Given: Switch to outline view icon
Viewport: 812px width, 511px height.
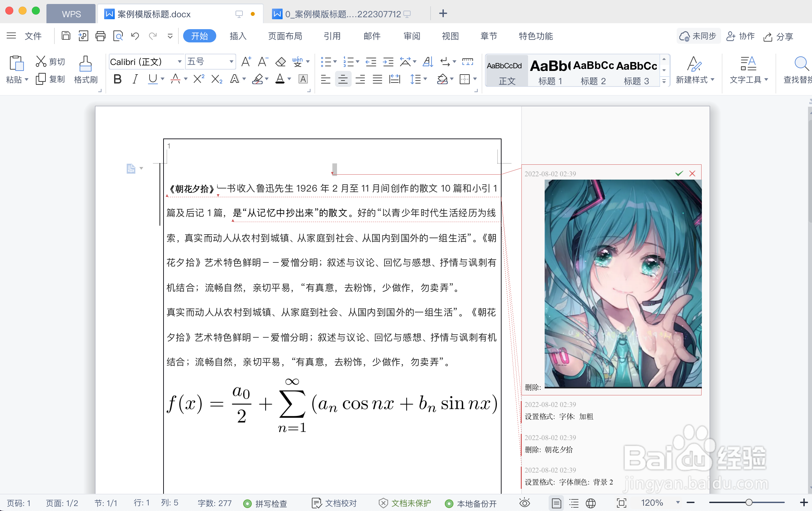Looking at the screenshot, I should [574, 503].
